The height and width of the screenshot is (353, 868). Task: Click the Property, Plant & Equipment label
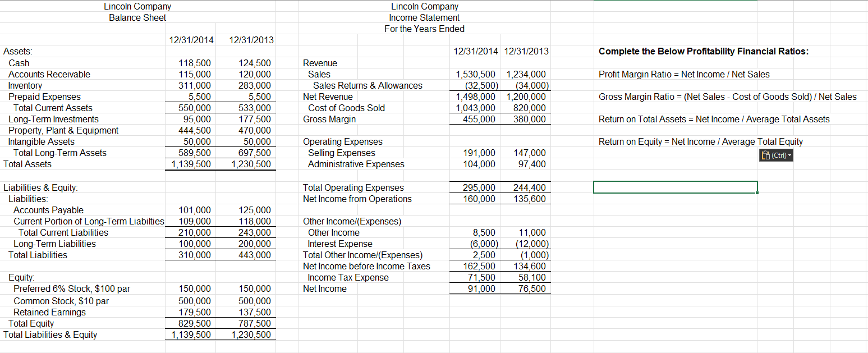pyautogui.click(x=63, y=130)
